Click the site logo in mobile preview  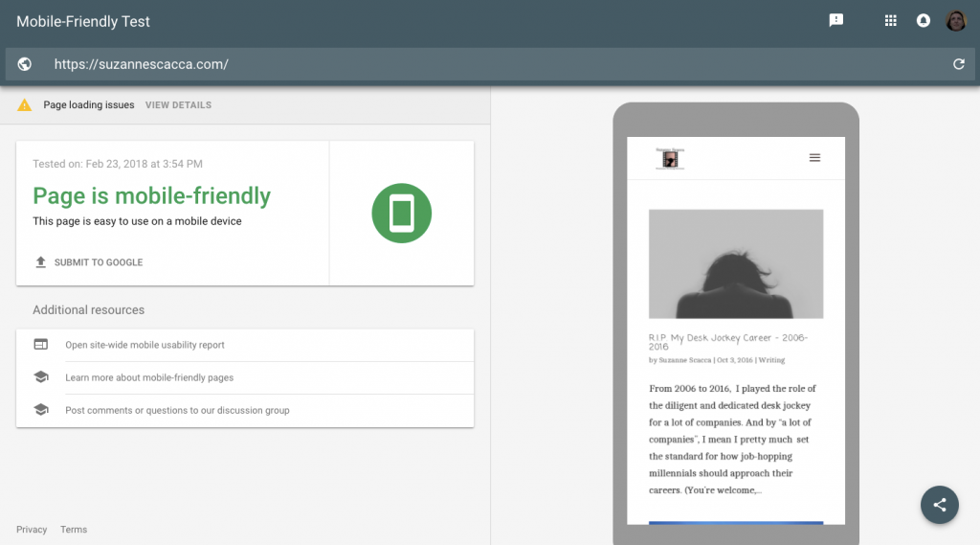pos(670,159)
